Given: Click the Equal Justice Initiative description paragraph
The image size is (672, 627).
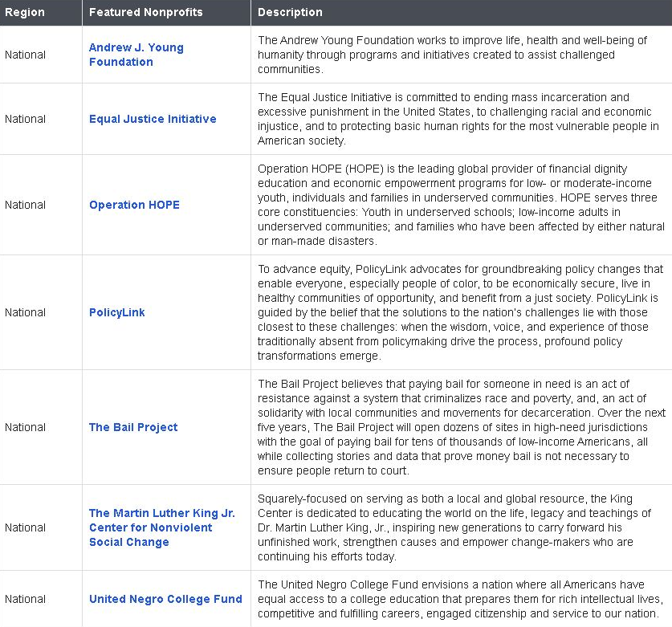Looking at the screenshot, I should click(x=458, y=119).
